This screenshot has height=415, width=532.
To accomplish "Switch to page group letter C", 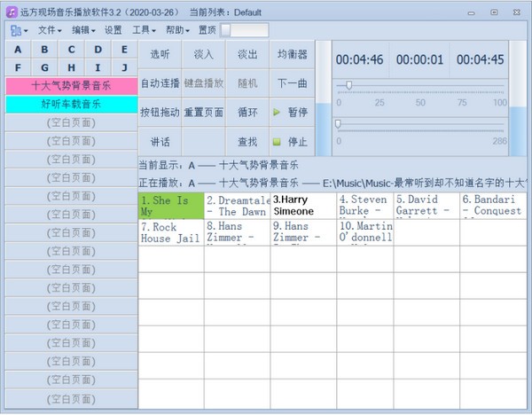I will (71, 50).
